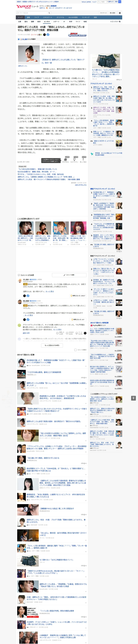This screenshot has width=138, height=644.
Task: Open the 【写真あり】遠野なぎこさんが公開していた link
Action: [x=63, y=61]
